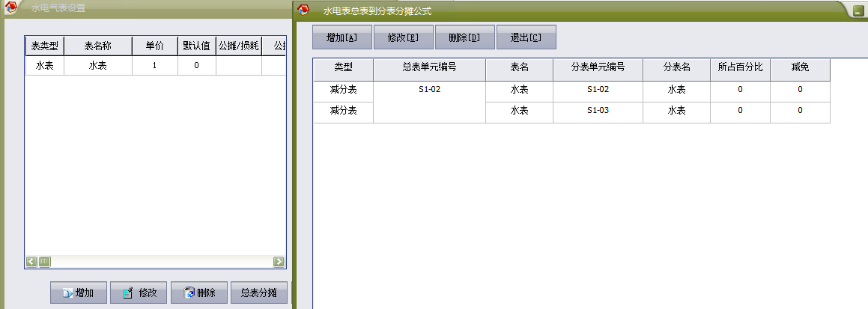Screen dimensions: 868x309
Task: Click the 退出[C] button to exit
Action: [526, 37]
